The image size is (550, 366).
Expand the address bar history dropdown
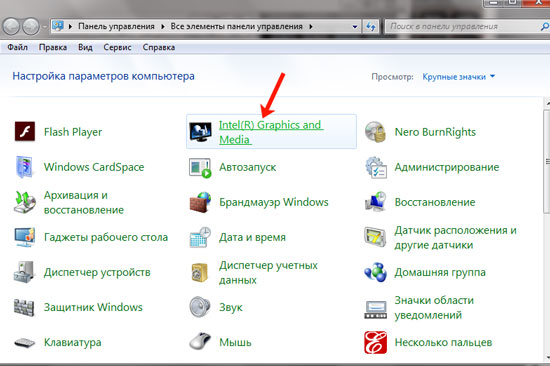pos(355,27)
